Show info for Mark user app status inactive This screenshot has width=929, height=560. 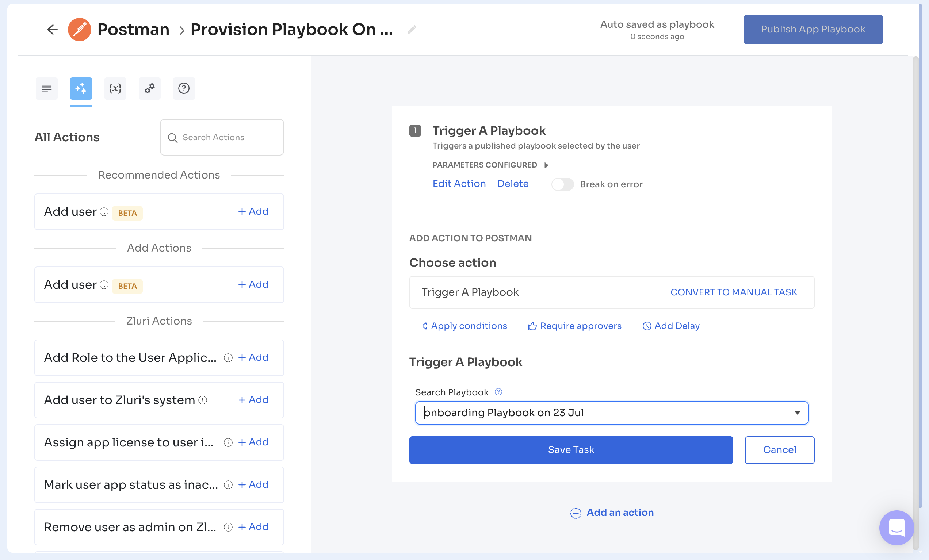tap(228, 485)
